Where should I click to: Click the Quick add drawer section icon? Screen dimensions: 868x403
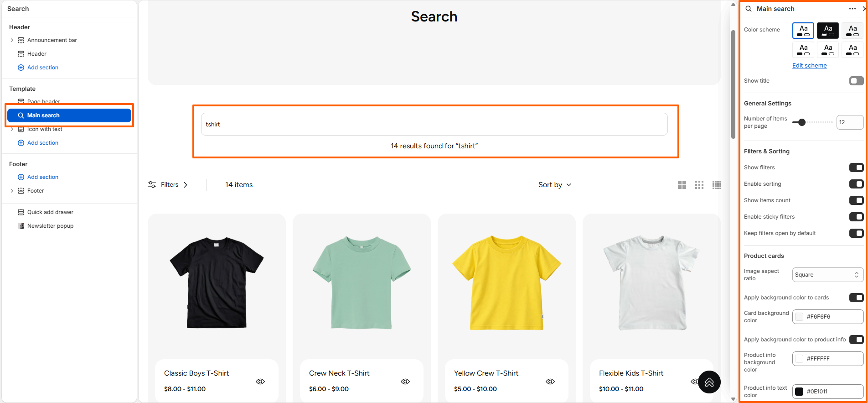pyautogui.click(x=21, y=212)
